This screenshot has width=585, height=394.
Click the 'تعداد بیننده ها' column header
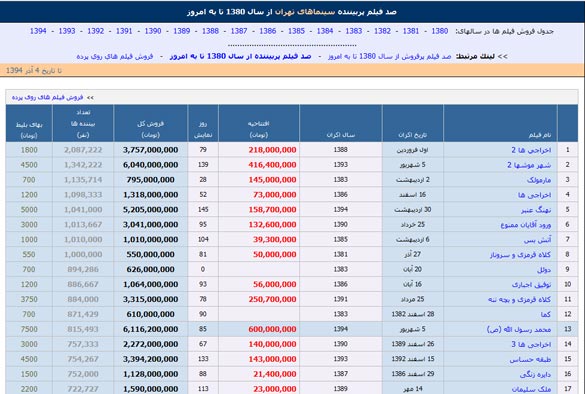83,123
